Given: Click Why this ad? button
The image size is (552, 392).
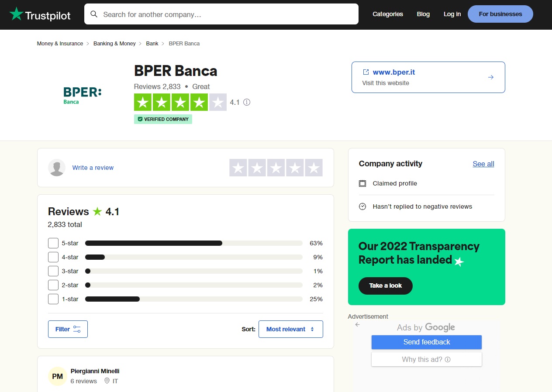Looking at the screenshot, I should 427,360.
